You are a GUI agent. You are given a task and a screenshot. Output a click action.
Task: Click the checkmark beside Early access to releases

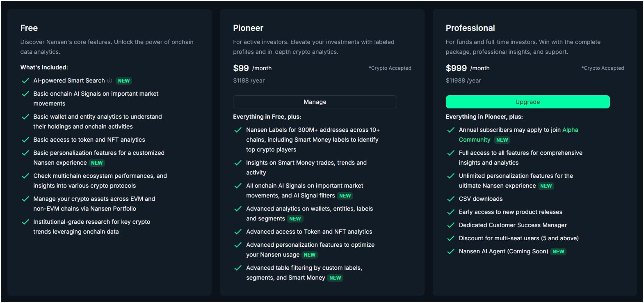450,212
